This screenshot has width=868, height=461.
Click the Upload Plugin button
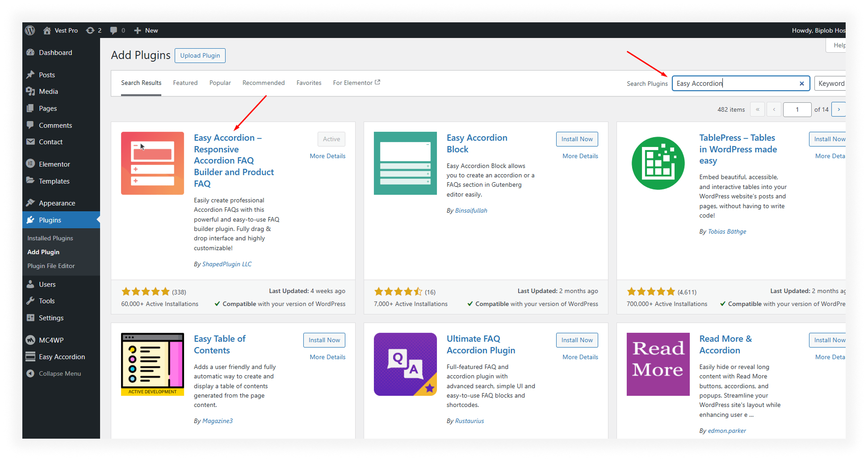pyautogui.click(x=200, y=55)
